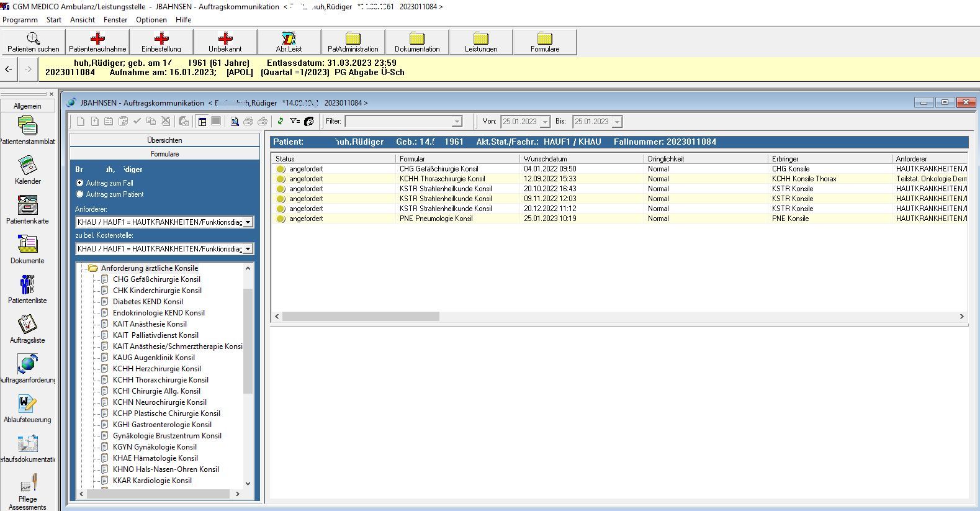Open the Fenster menu
The height and width of the screenshot is (511, 980).
[x=115, y=19]
